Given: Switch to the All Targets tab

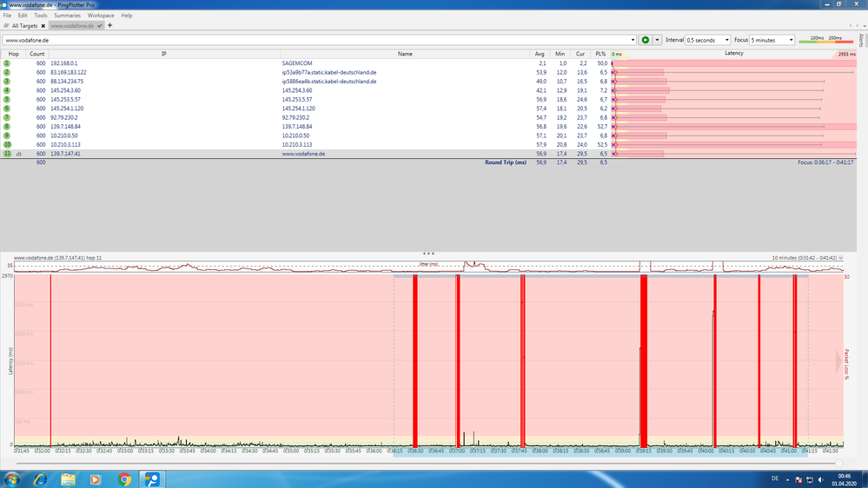Looking at the screenshot, I should coord(24,25).
